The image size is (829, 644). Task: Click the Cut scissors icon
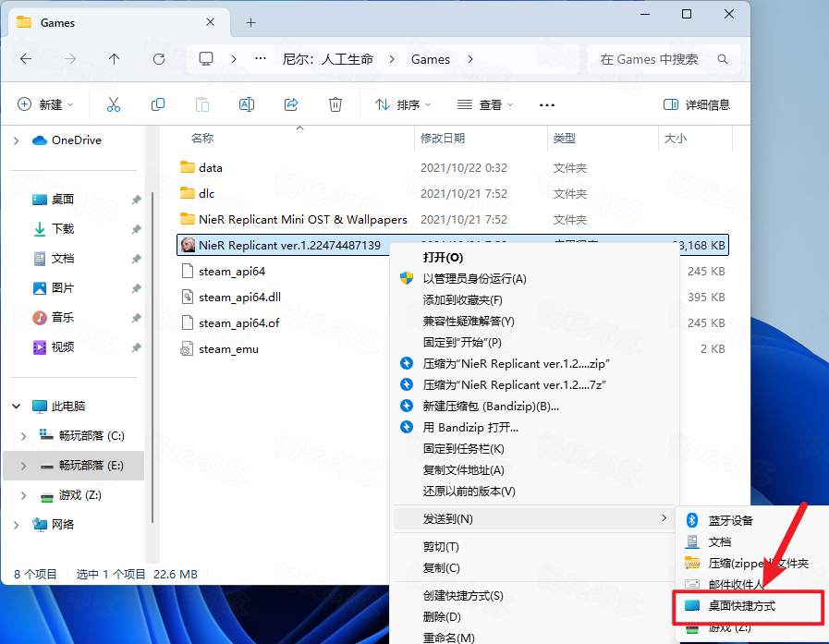(113, 104)
